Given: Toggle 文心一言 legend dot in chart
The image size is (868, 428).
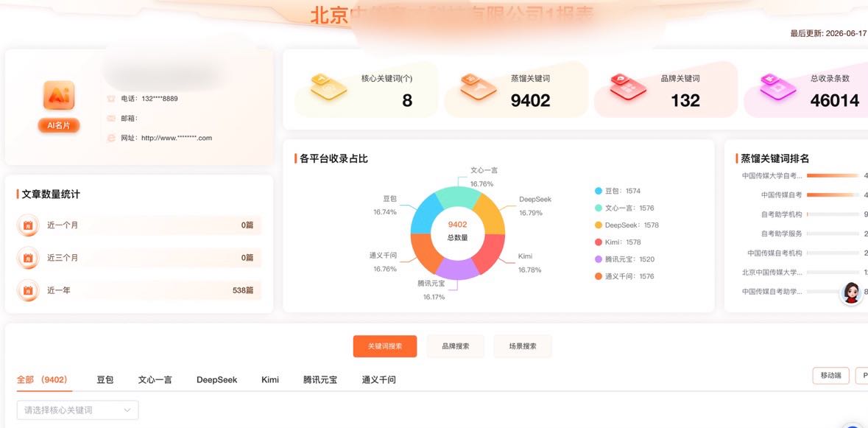Looking at the screenshot, I should point(598,208).
